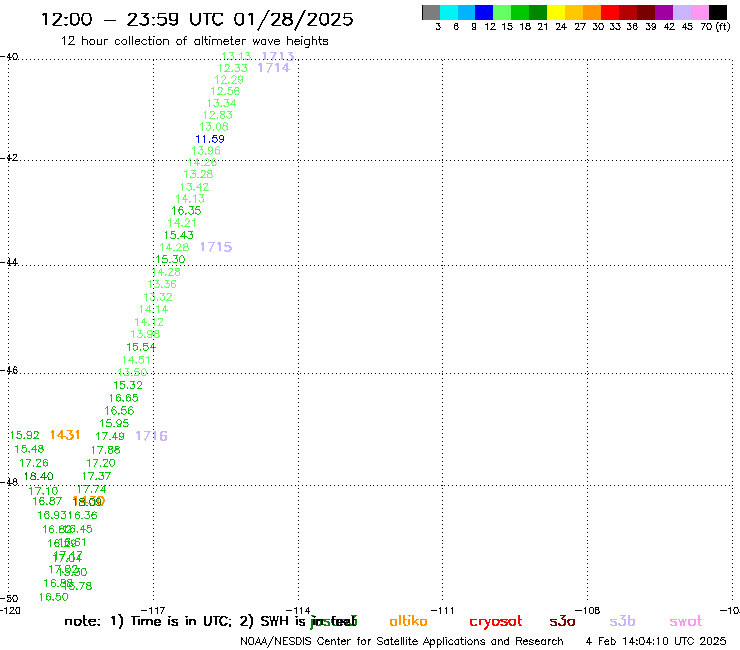Click the black legend color swatch
Viewport: 740px width, 650px height.
pos(717,12)
